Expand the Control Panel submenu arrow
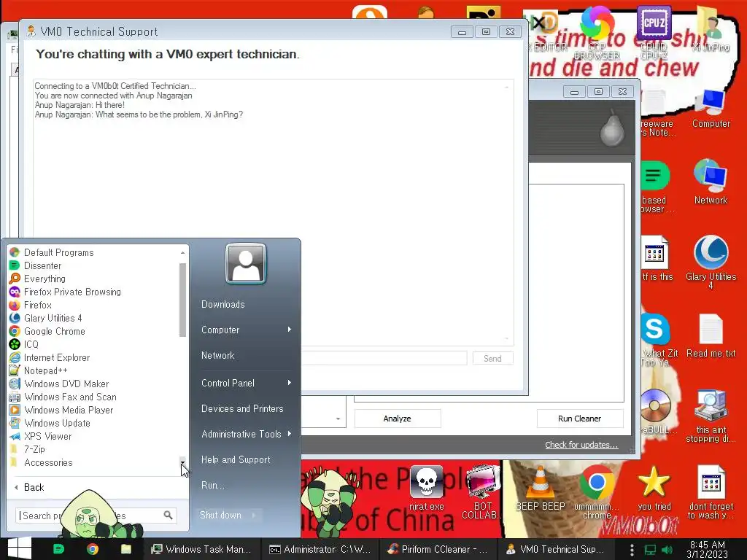The height and width of the screenshot is (560, 747). coord(289,383)
